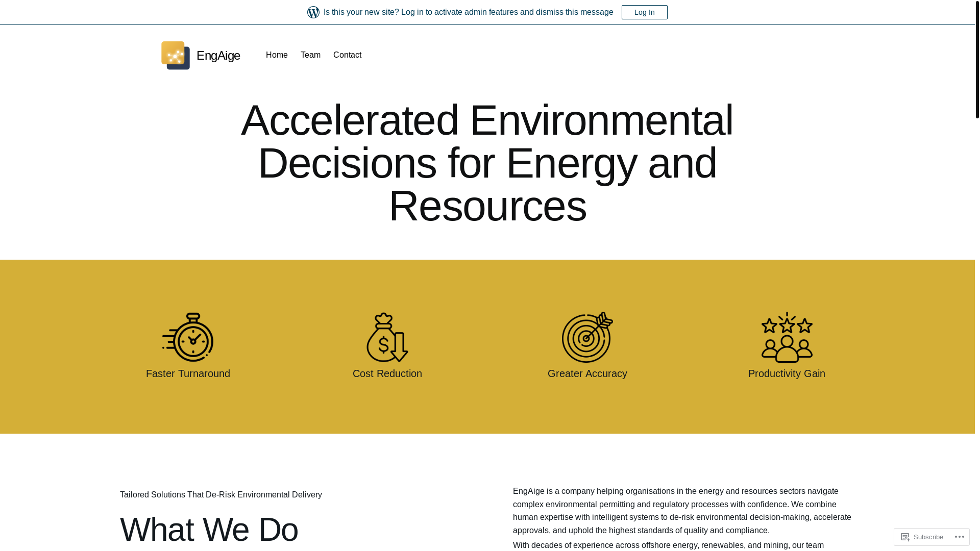Click the EngAige logo icon
The width and height of the screenshot is (980, 551).
click(x=176, y=55)
